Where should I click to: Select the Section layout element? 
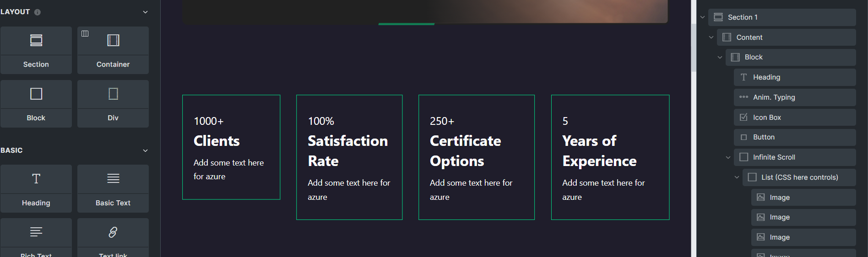(36, 50)
